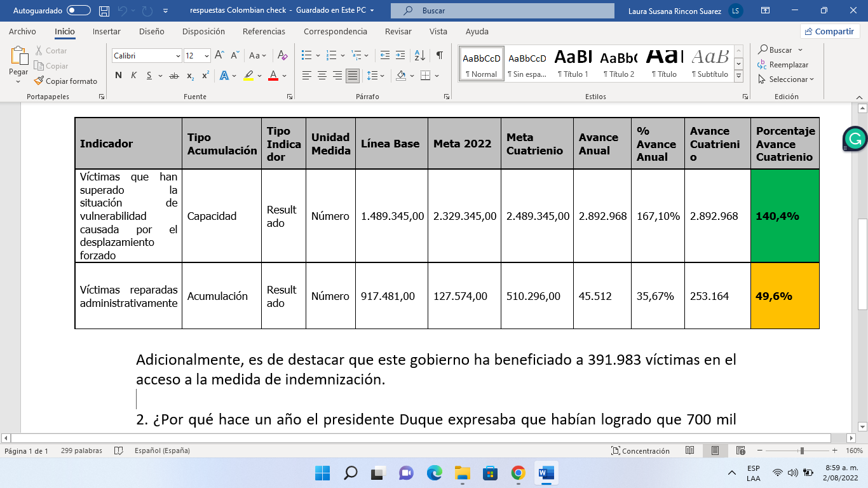868x488 pixels.
Task: Open the Ayuda tab
Action: tap(477, 31)
